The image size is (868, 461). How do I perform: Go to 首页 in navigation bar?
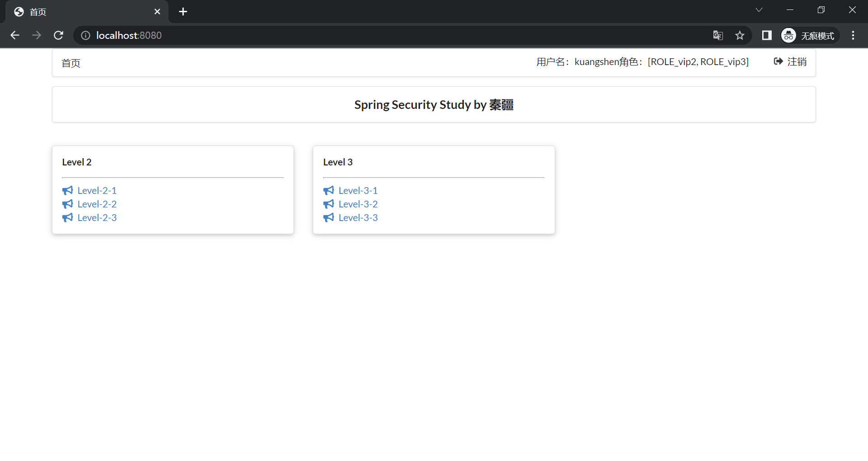tap(71, 63)
